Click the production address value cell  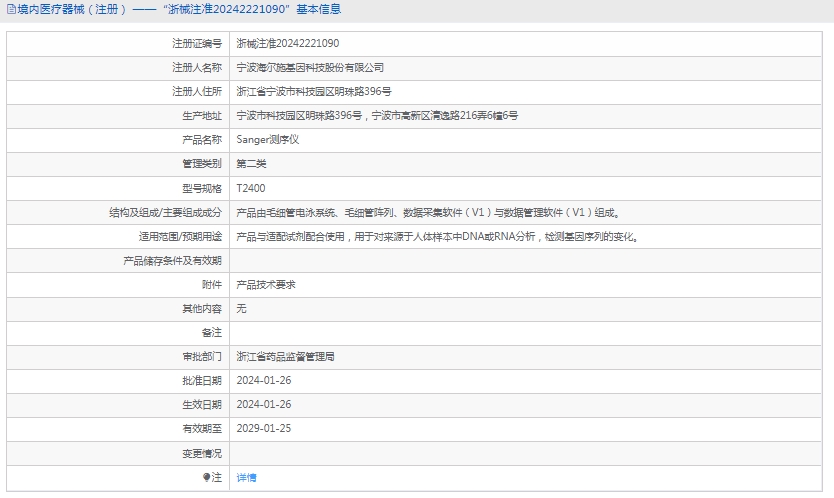377,116
